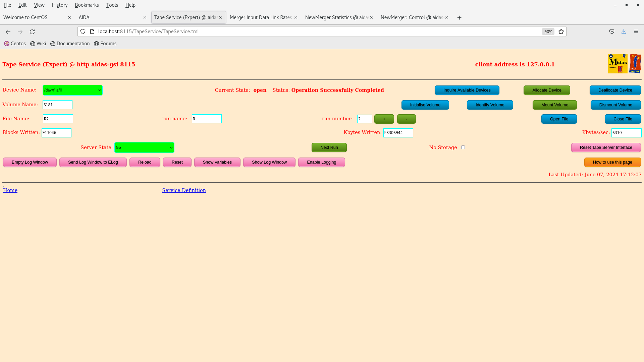Follow the Service Definition link

click(x=184, y=190)
